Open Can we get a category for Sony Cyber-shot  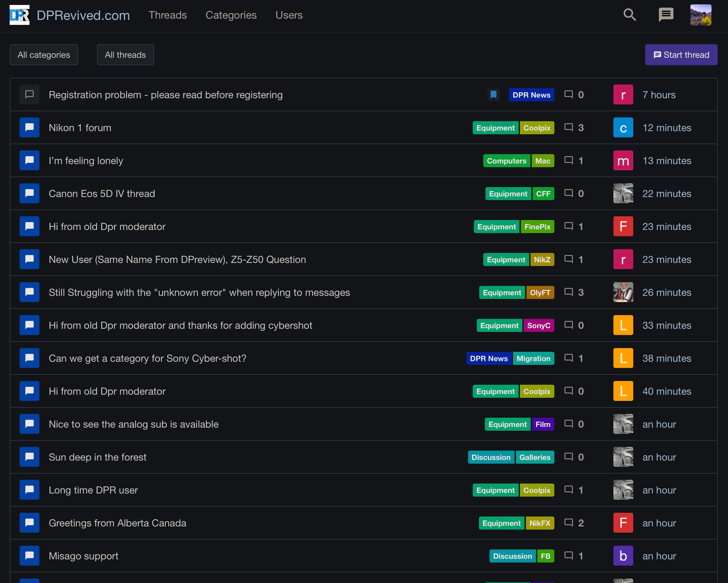[x=147, y=358]
